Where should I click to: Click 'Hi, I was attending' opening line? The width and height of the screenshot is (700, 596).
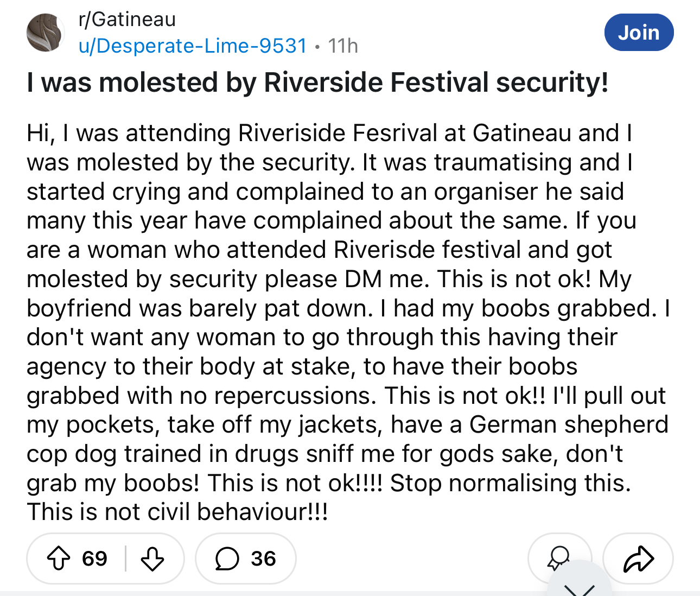click(x=129, y=133)
